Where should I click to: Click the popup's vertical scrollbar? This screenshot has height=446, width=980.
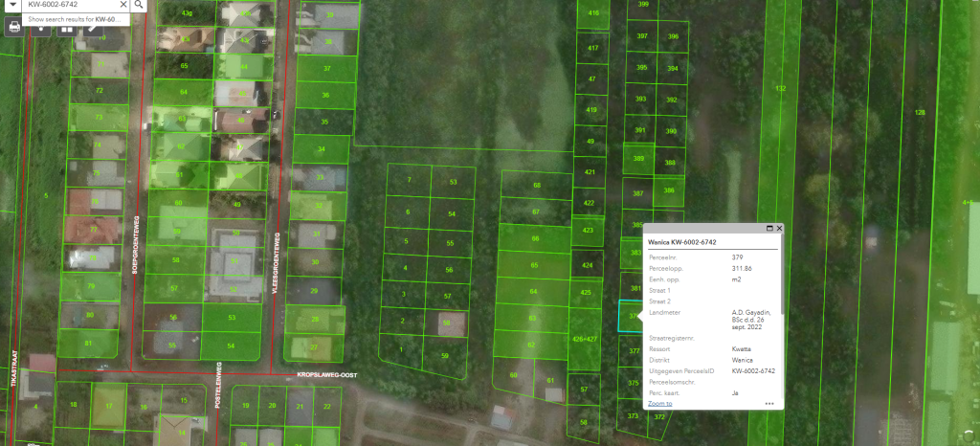(x=781, y=275)
